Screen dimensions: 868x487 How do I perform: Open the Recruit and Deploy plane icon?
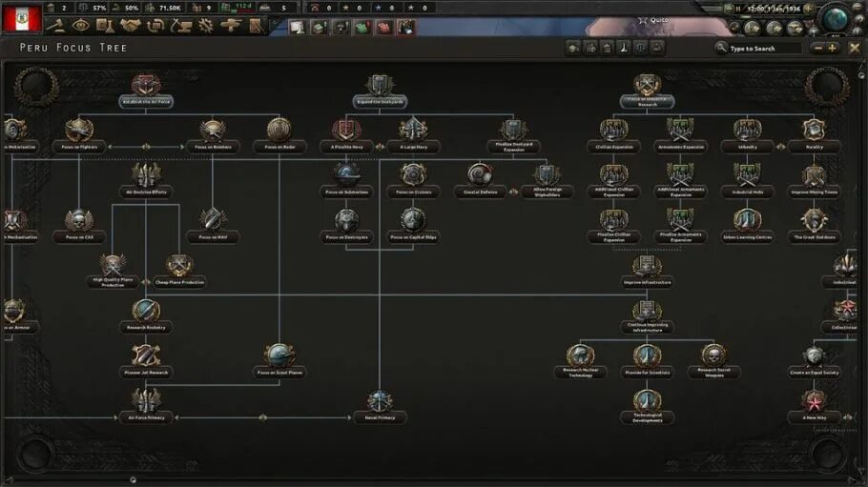click(x=230, y=25)
